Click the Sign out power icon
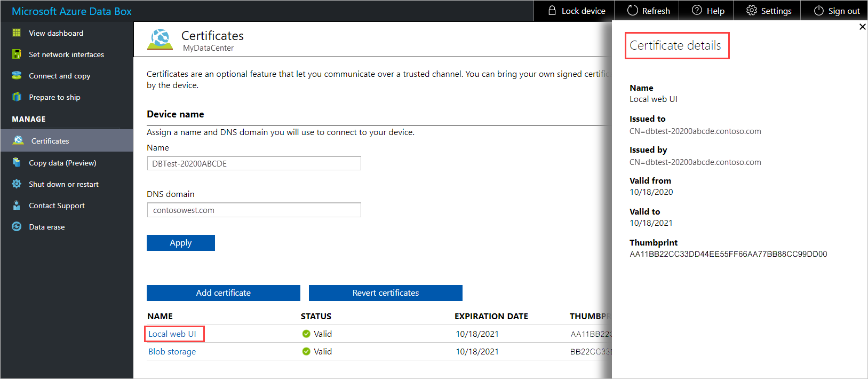The height and width of the screenshot is (379, 868). tap(819, 11)
